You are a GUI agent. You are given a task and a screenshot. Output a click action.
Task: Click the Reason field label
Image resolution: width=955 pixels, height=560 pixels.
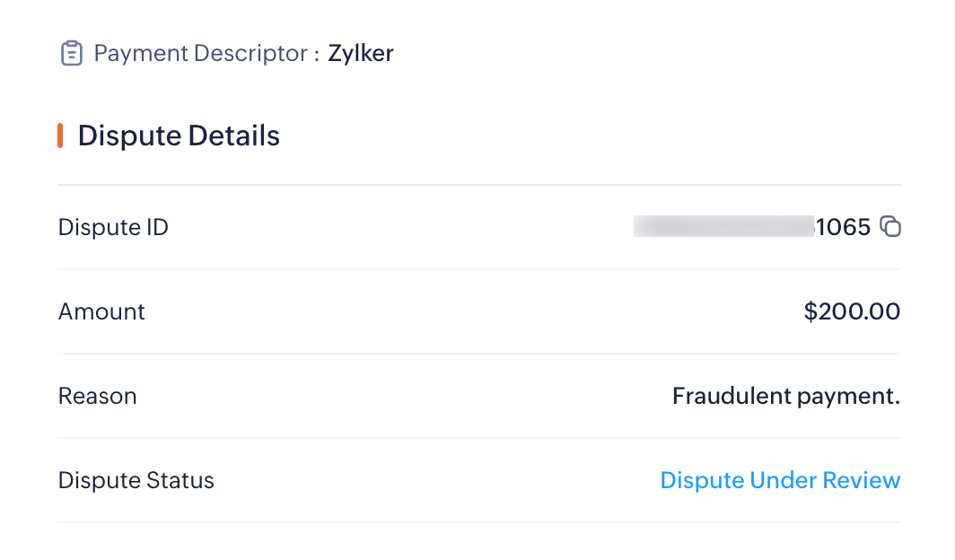(x=98, y=396)
